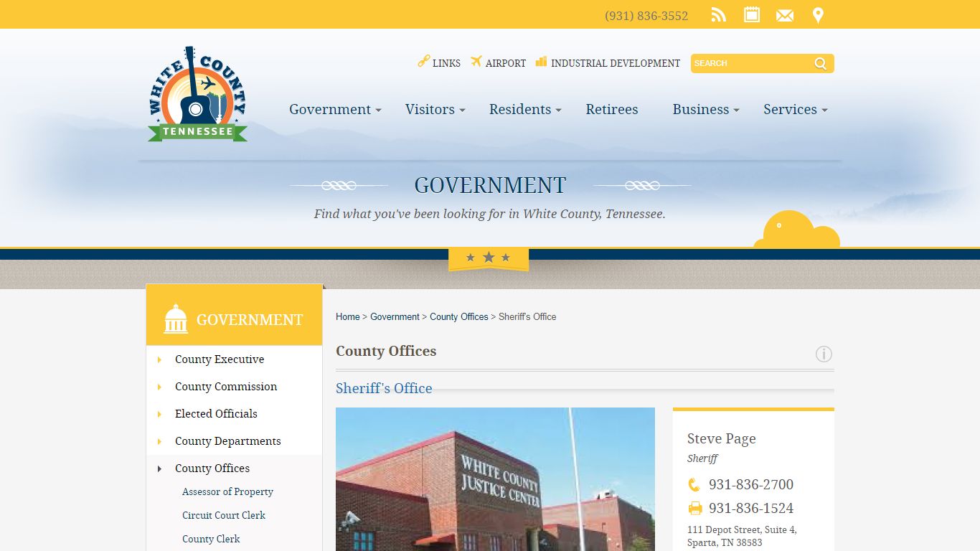980x551 pixels.
Task: Click phone number (931) 836-3552
Action: pos(646,16)
